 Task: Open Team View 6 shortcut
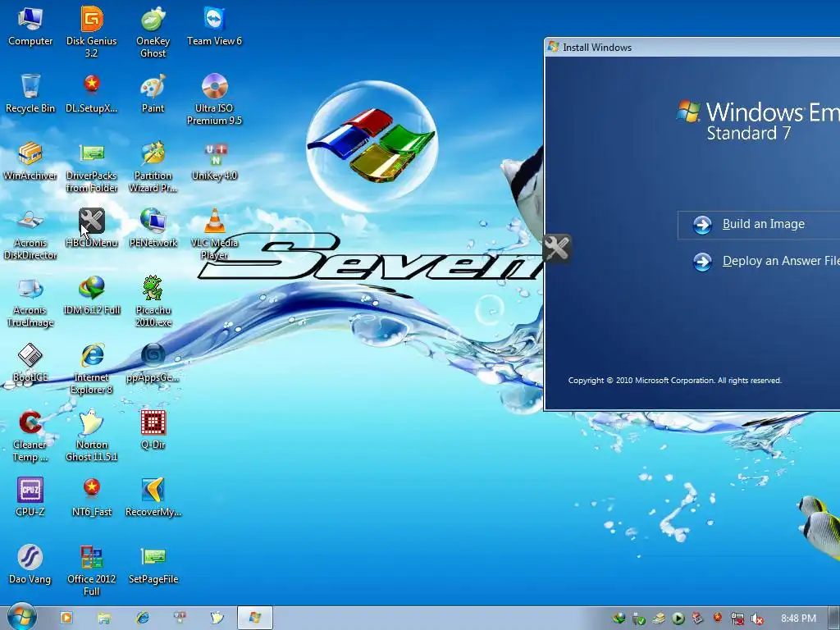click(214, 27)
